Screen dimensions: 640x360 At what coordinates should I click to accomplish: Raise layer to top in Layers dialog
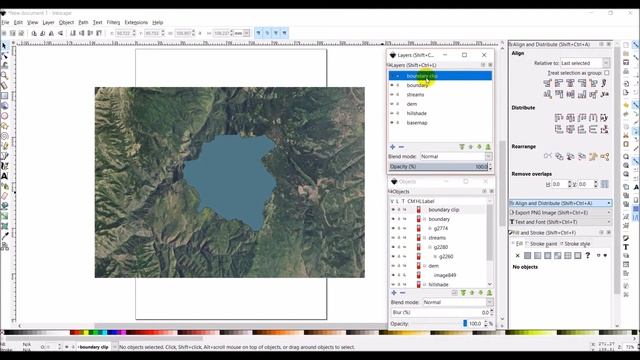coord(462,147)
